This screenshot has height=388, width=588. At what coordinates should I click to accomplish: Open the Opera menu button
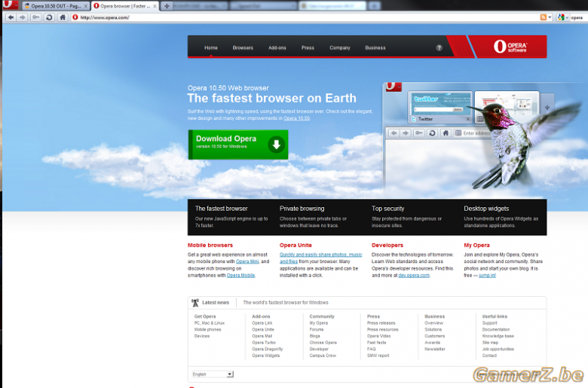coord(10,5)
